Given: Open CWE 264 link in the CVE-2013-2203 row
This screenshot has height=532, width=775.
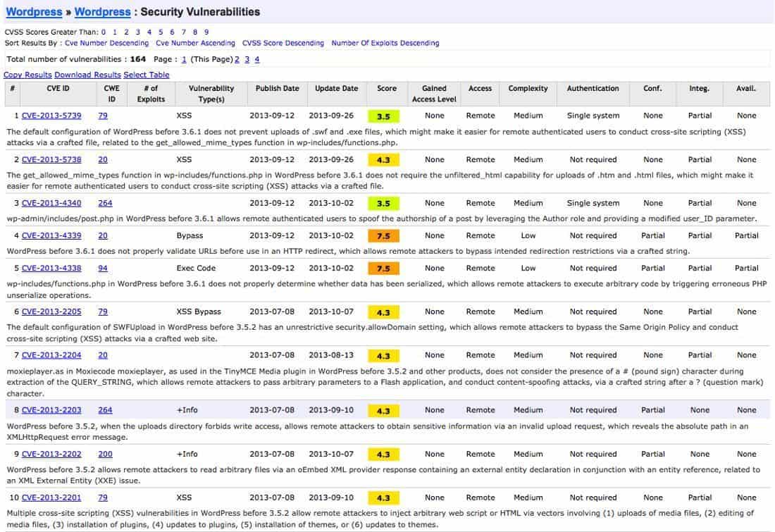Looking at the screenshot, I should click(x=105, y=410).
